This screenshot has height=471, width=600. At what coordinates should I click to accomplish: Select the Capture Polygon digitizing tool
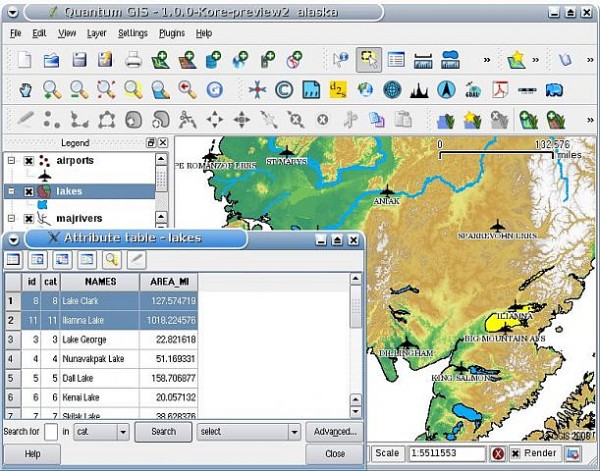click(106, 120)
